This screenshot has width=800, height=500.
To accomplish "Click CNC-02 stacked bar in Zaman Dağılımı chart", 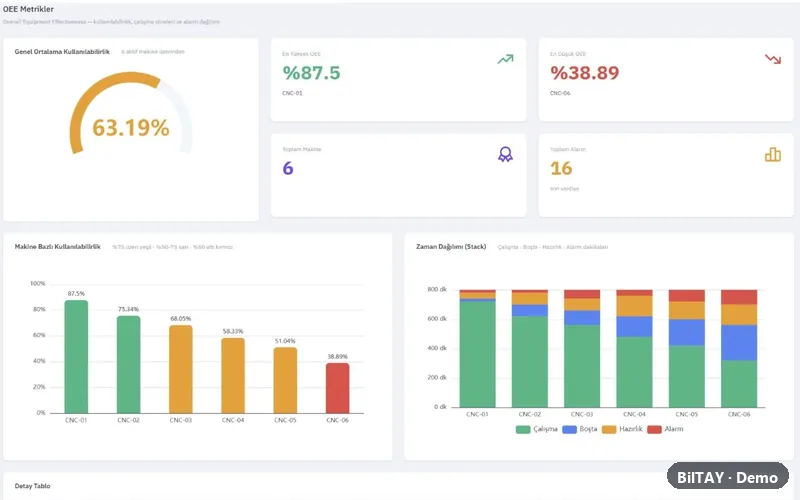I will coord(530,348).
